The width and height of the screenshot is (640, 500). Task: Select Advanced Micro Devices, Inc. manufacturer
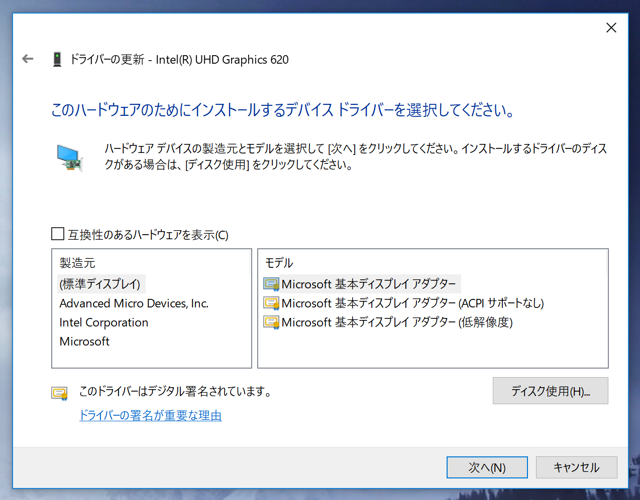(134, 303)
